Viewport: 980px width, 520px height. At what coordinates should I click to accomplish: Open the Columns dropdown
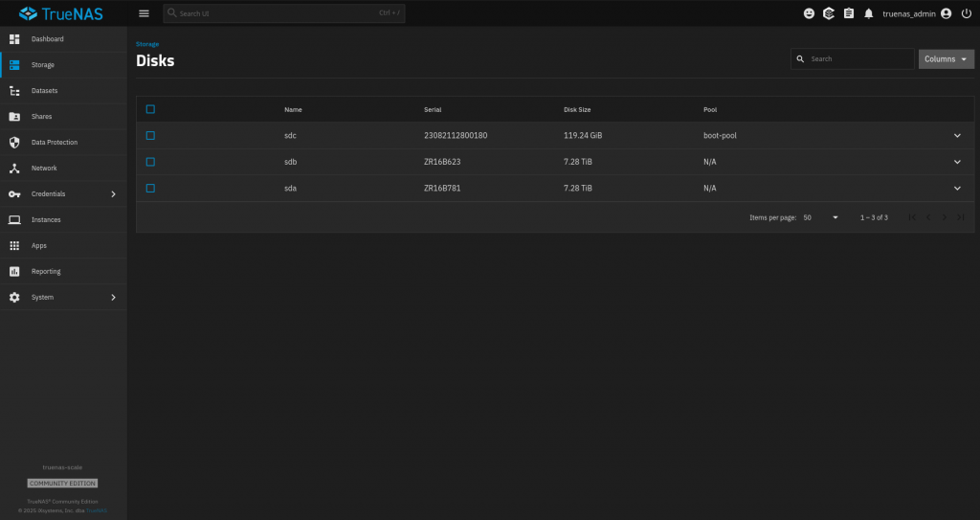(x=946, y=59)
